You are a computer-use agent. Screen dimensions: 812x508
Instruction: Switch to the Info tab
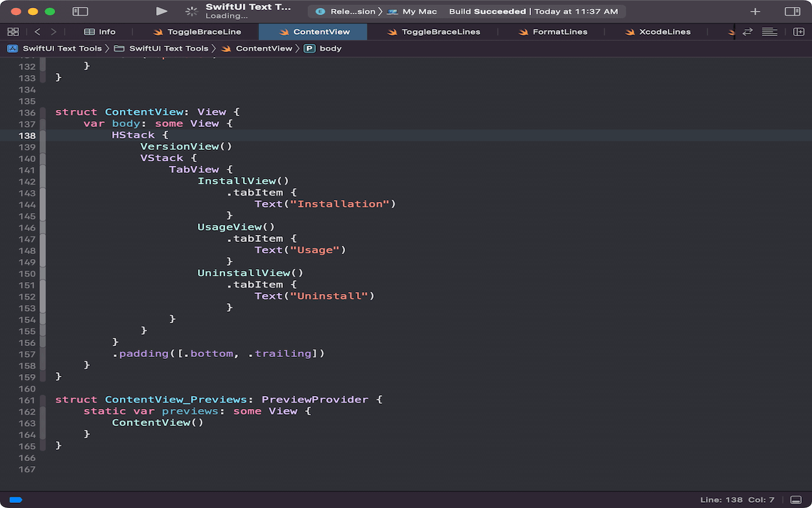100,32
